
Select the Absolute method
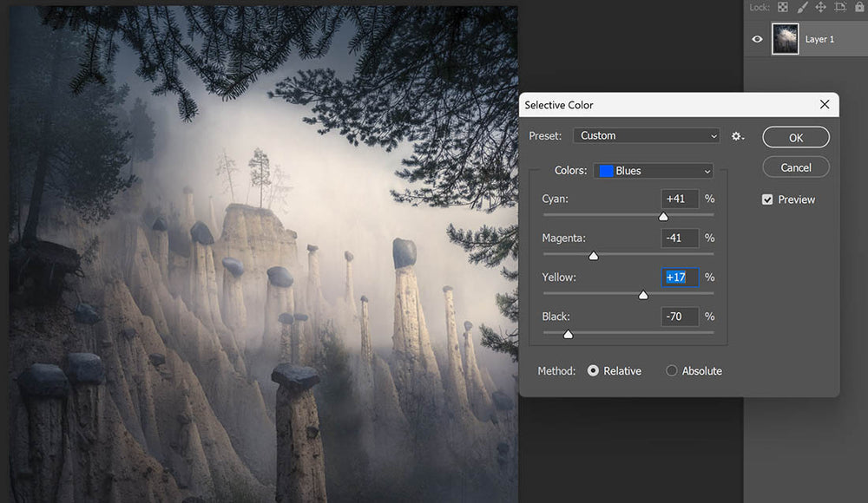tap(672, 371)
